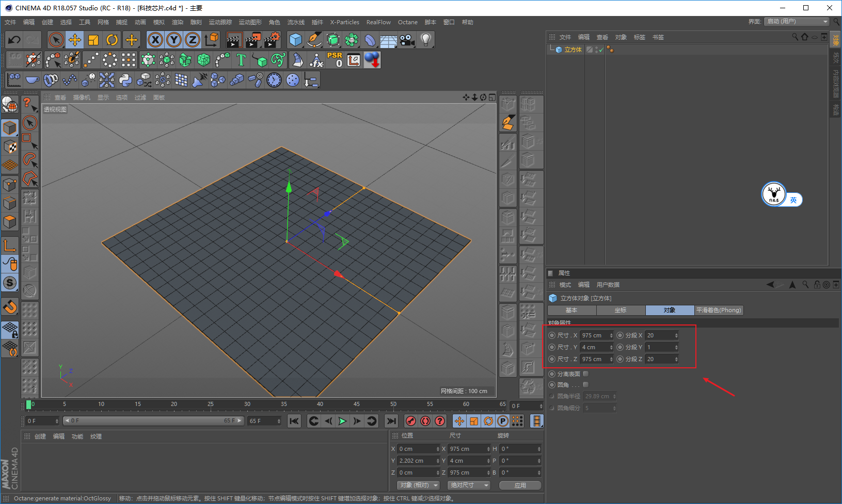Click the viewport maximize toggle icon

pos(492,97)
